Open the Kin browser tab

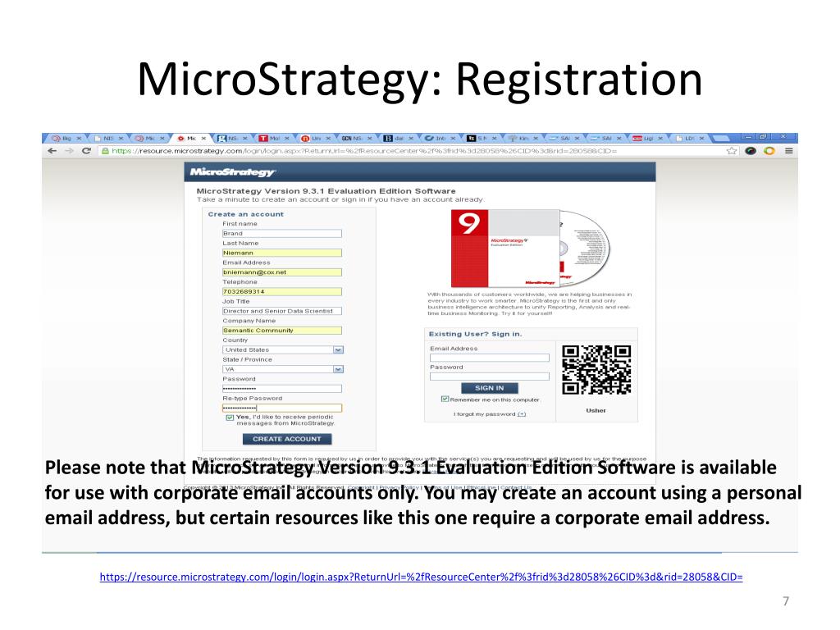(523, 138)
